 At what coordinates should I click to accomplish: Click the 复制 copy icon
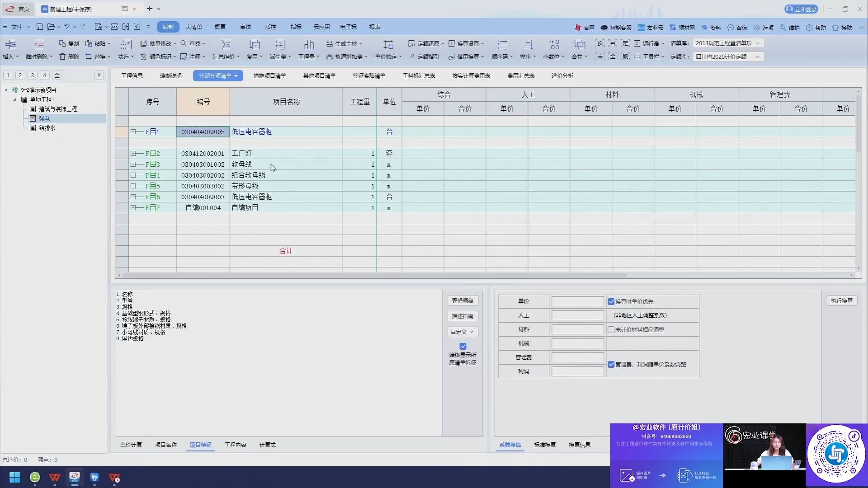coord(68,43)
